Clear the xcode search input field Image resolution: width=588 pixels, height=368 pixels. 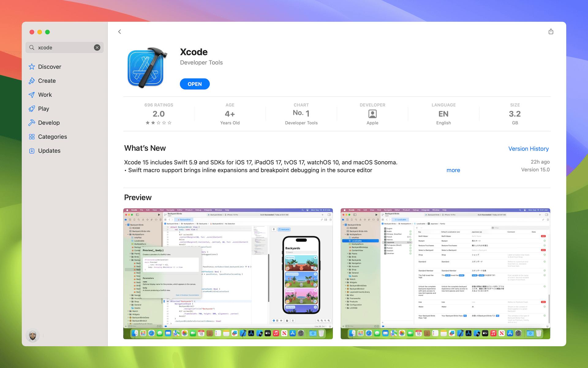click(x=97, y=47)
